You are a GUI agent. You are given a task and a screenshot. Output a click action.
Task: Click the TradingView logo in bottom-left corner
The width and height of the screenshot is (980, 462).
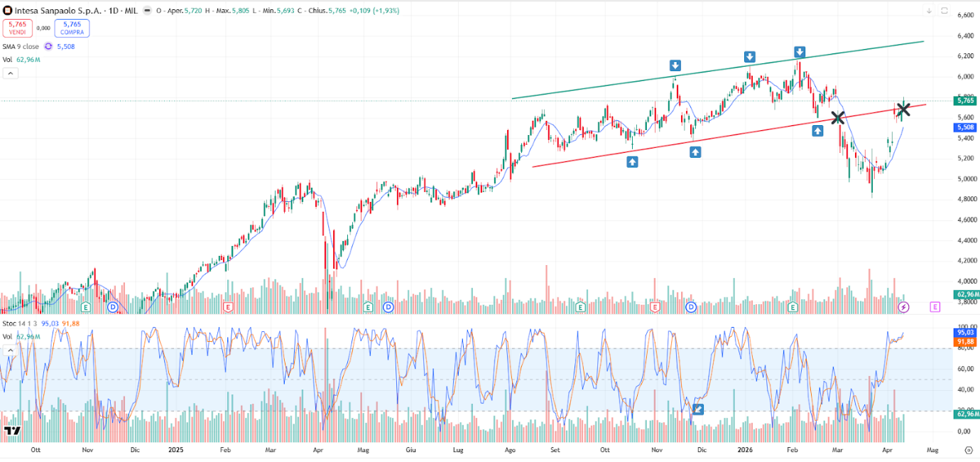click(11, 431)
